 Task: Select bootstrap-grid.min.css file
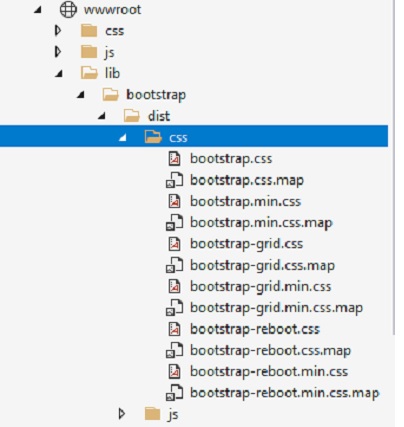point(260,287)
